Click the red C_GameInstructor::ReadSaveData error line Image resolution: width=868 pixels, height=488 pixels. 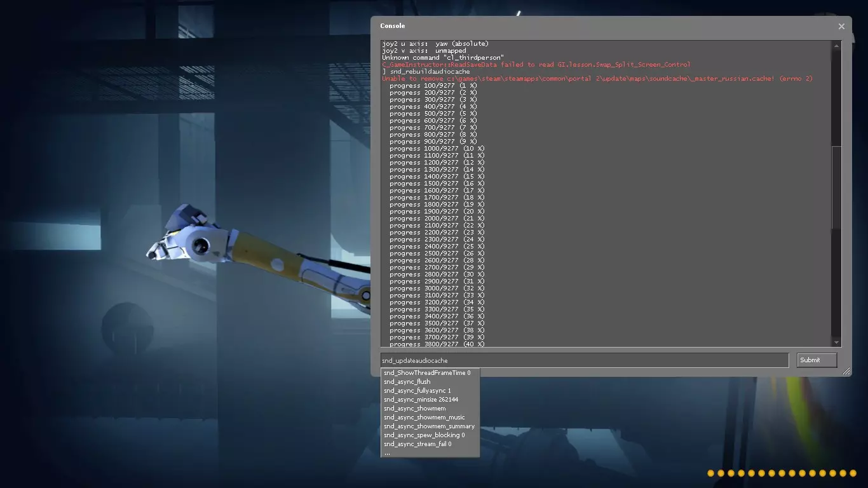tap(536, 65)
